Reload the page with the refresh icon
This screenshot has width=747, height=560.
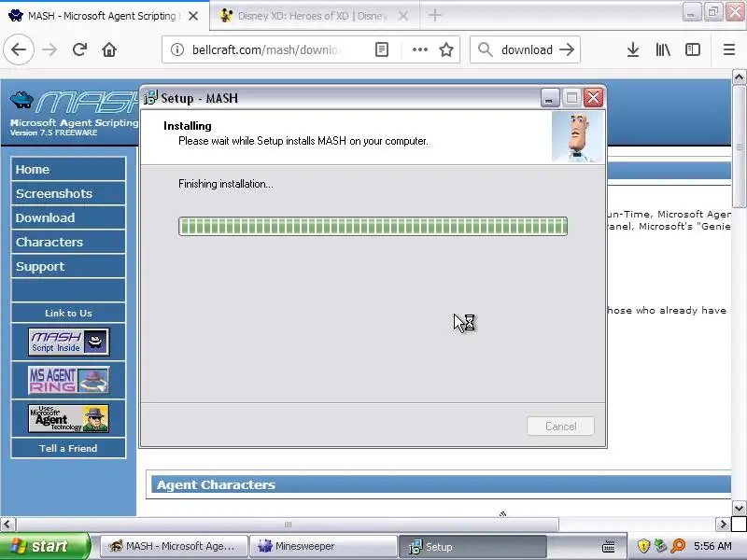(79, 49)
